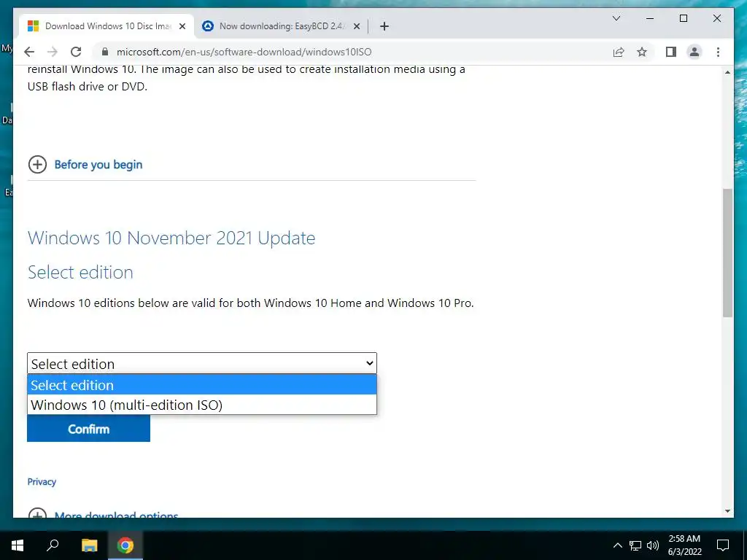Open the Windows Start menu

(x=18, y=545)
